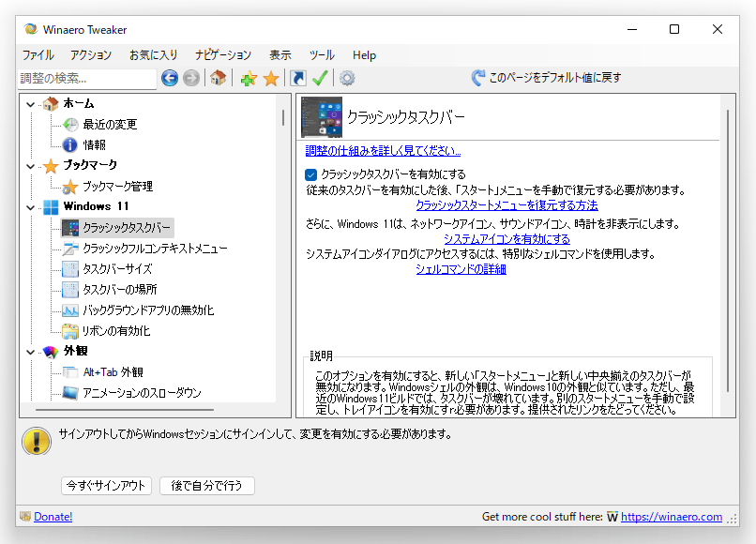Open システムアイコンを有効にする link
The height and width of the screenshot is (544, 756).
[x=507, y=239]
